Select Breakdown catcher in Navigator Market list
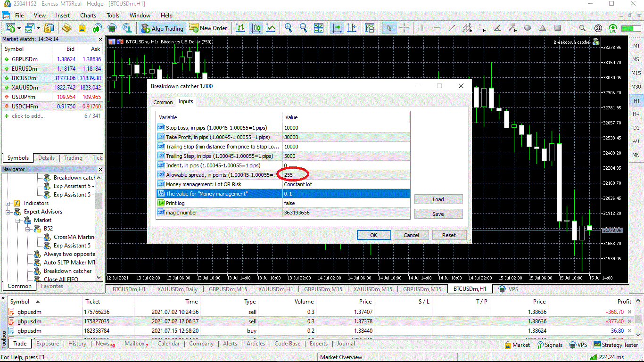This screenshot has width=644, height=362. coord(68,271)
